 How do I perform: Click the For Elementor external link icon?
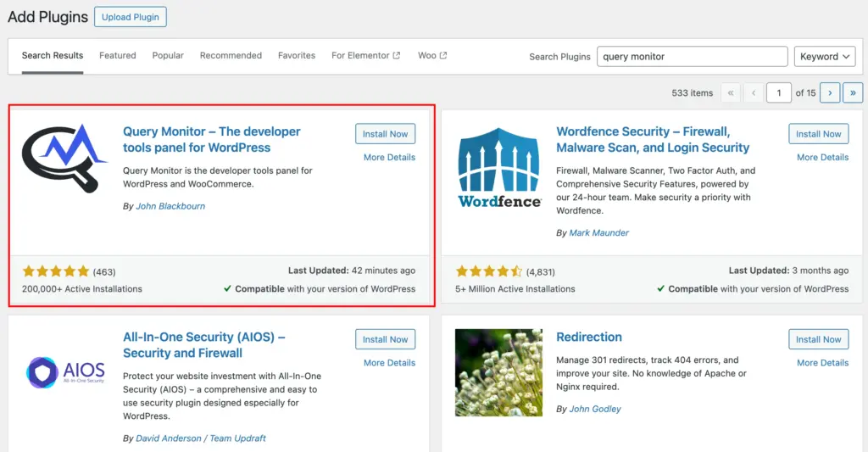(397, 55)
